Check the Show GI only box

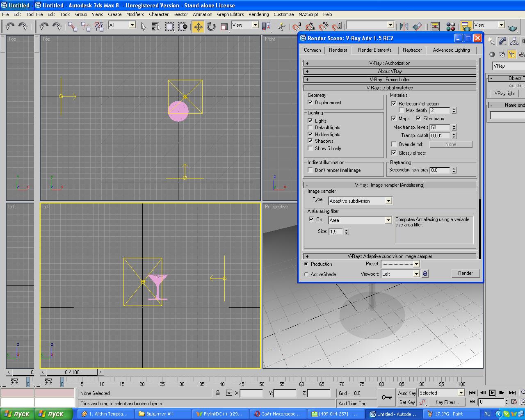pos(310,148)
